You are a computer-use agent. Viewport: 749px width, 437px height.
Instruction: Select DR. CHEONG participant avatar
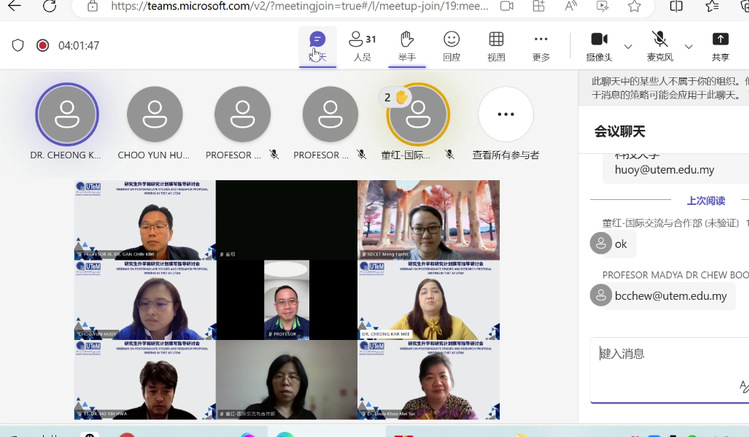point(67,114)
